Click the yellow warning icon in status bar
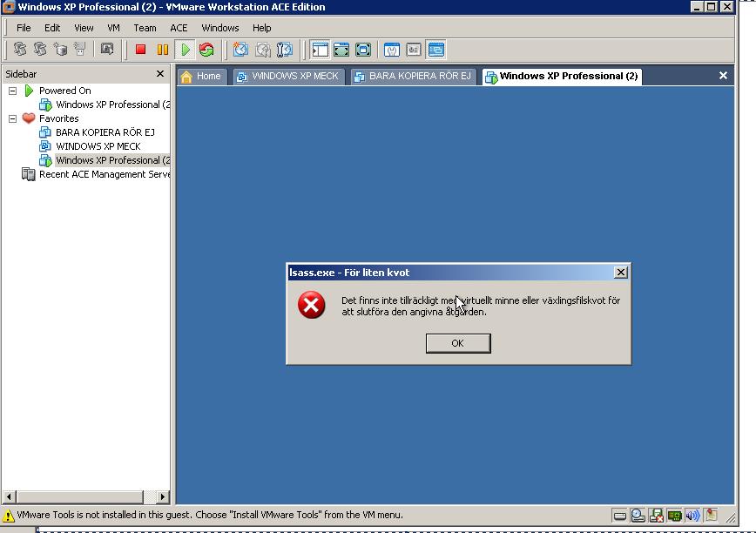 (x=8, y=516)
